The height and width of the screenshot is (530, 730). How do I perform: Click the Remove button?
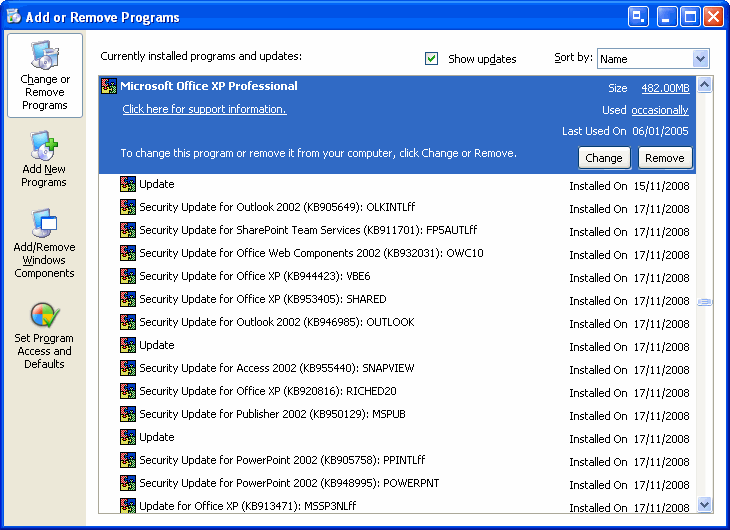[x=665, y=158]
